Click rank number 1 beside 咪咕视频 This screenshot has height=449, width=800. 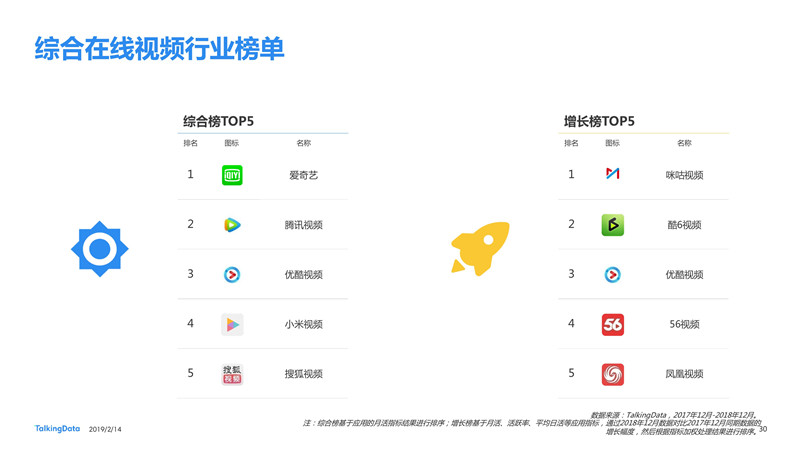571,174
